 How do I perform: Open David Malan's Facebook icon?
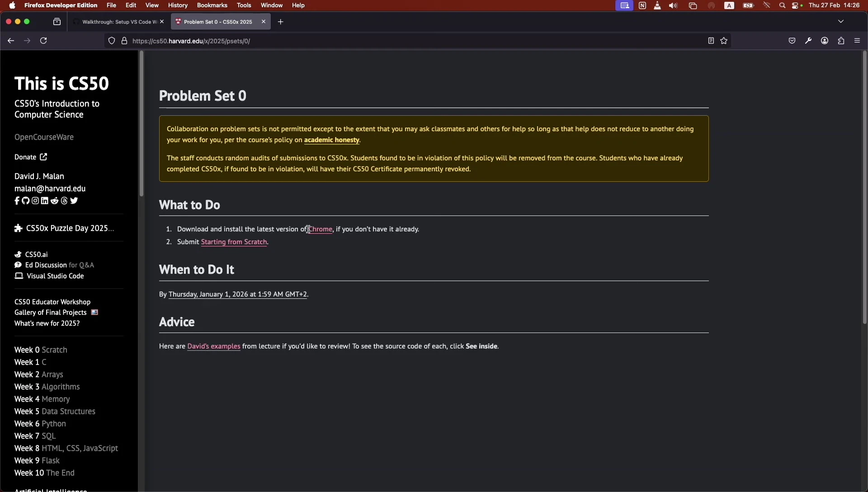17,201
